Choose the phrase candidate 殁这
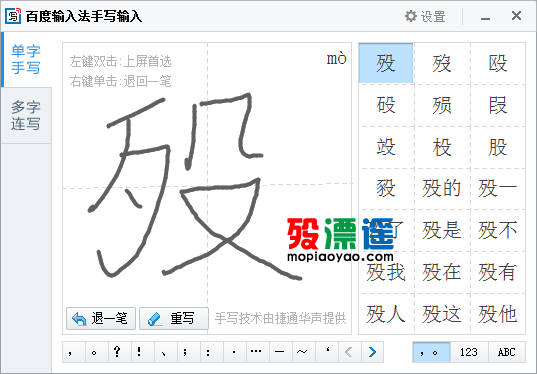This screenshot has height=374, width=537. click(442, 314)
